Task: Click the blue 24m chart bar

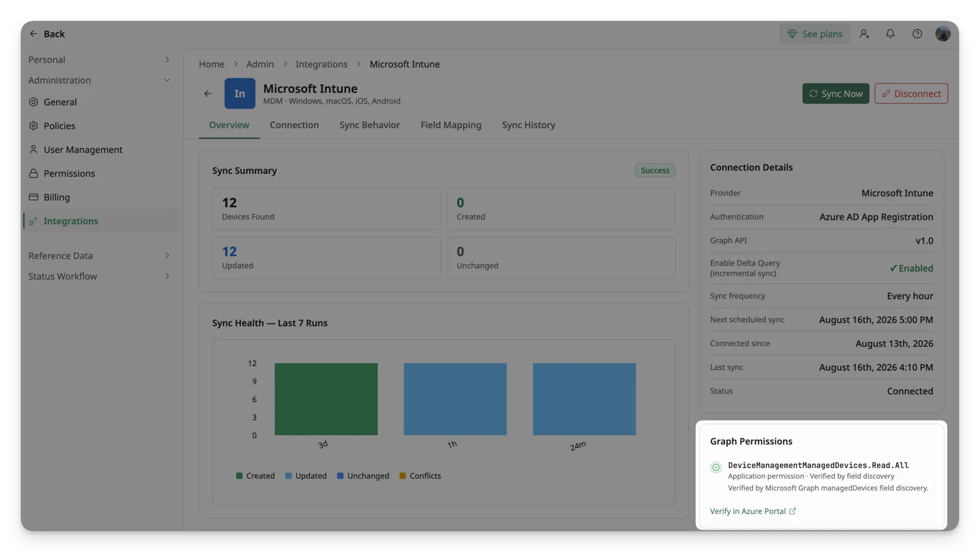Action: pyautogui.click(x=584, y=399)
